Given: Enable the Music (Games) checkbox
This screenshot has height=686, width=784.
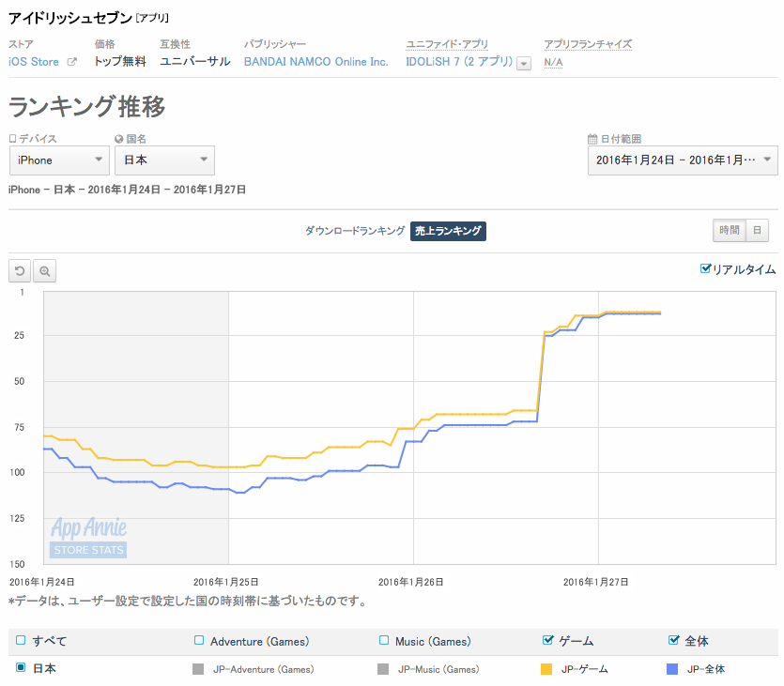Looking at the screenshot, I should pyautogui.click(x=384, y=640).
